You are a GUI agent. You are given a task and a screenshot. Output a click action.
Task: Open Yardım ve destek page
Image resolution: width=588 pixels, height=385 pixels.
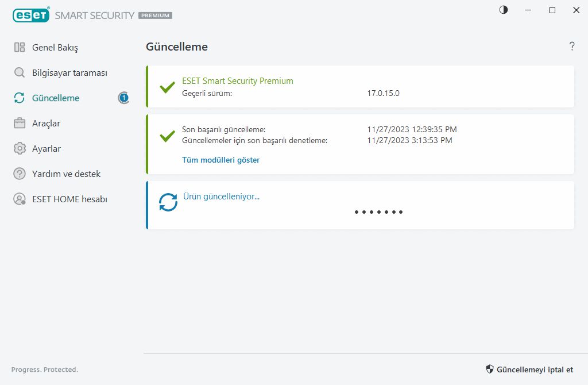point(66,174)
